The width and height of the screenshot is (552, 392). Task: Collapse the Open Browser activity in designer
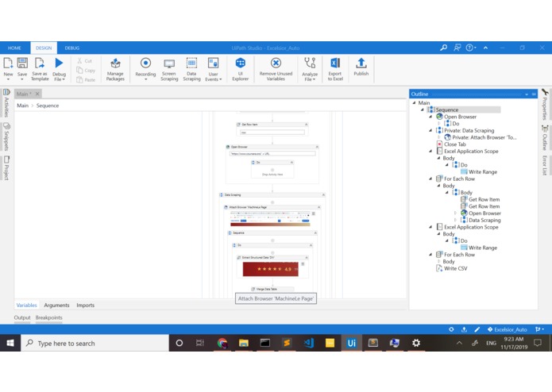317,147
